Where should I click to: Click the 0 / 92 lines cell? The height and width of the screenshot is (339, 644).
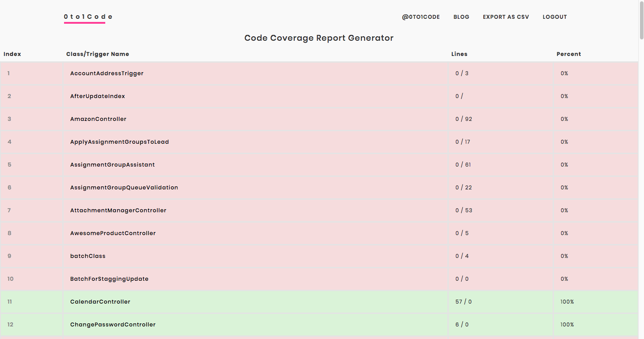point(464,119)
